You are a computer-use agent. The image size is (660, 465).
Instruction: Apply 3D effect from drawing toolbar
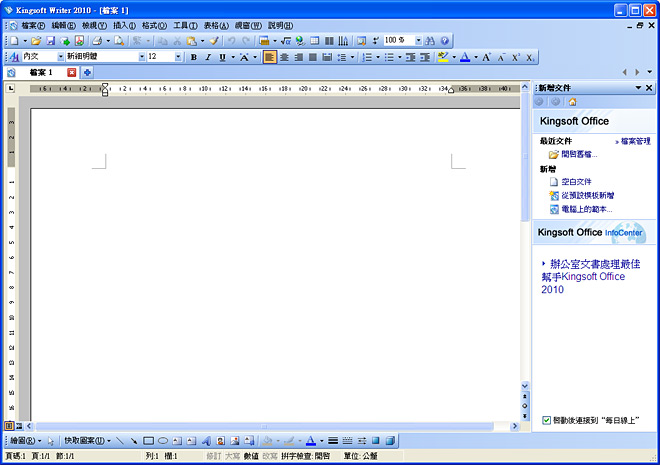coord(390,441)
